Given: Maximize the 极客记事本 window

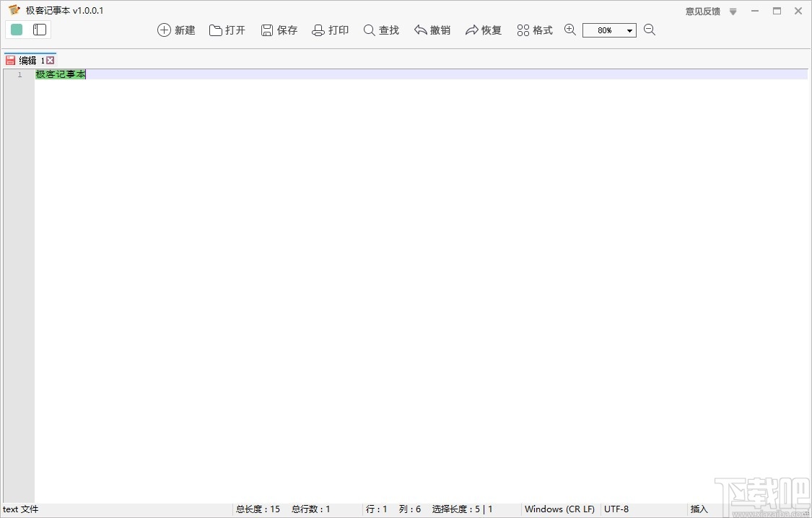Looking at the screenshot, I should (x=777, y=11).
